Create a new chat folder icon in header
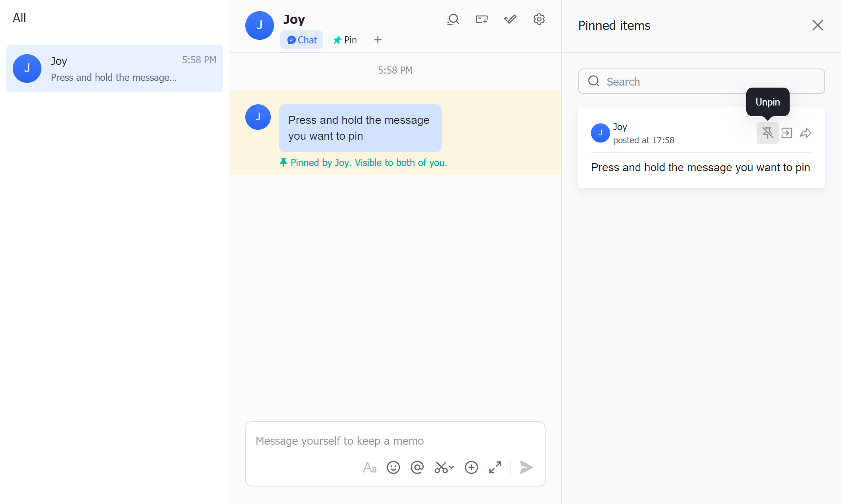Screen dimensions: 841x504 tap(481, 19)
